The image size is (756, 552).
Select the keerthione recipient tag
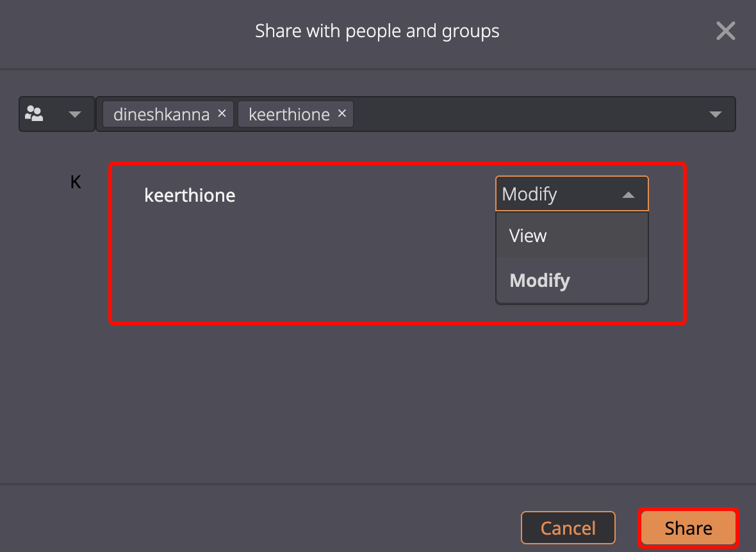pyautogui.click(x=295, y=114)
